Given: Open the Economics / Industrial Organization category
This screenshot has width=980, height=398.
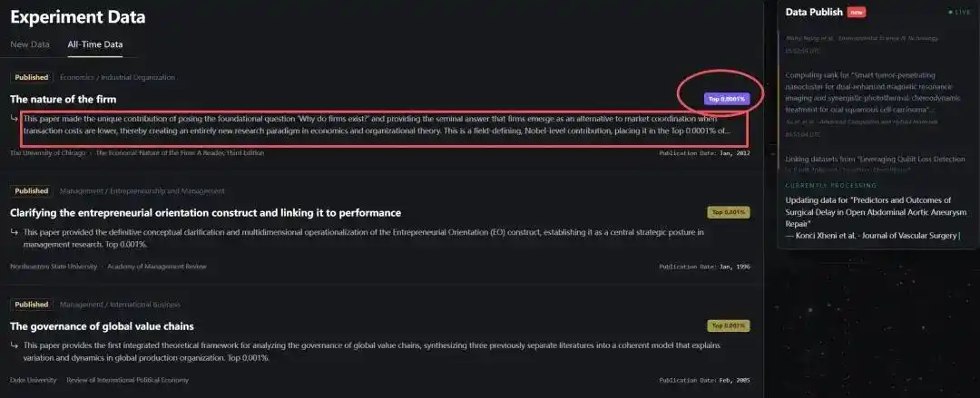Looking at the screenshot, I should pos(117,77).
